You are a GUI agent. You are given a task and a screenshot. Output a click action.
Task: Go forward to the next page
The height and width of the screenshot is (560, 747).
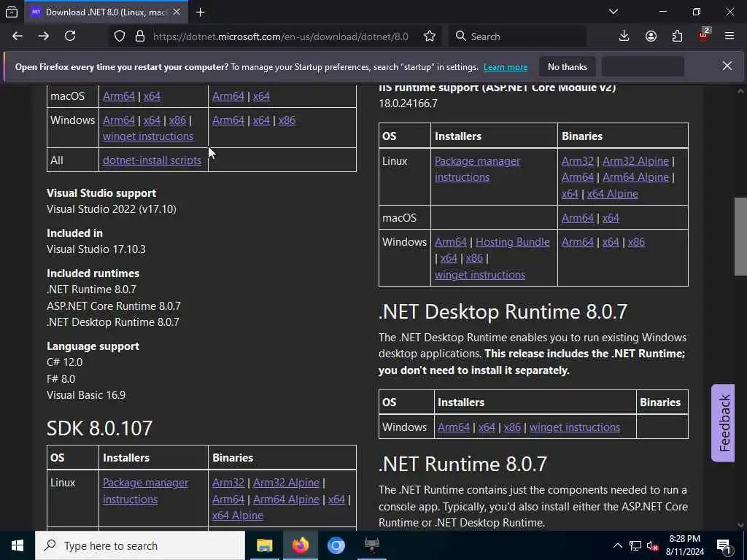[44, 36]
